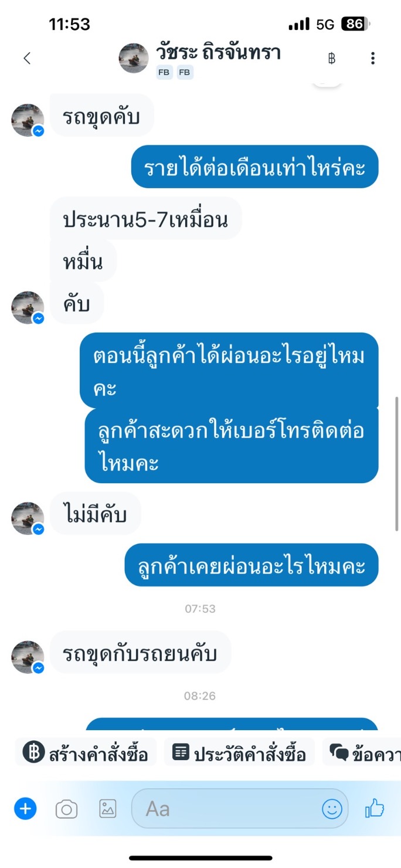Screen dimensions: 401x868
Task: Tap the first FB tag under name
Action: click(x=164, y=73)
